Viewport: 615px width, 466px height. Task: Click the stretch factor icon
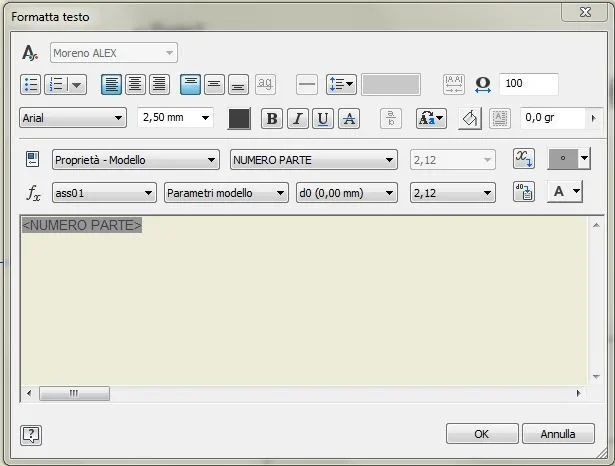[x=482, y=84]
